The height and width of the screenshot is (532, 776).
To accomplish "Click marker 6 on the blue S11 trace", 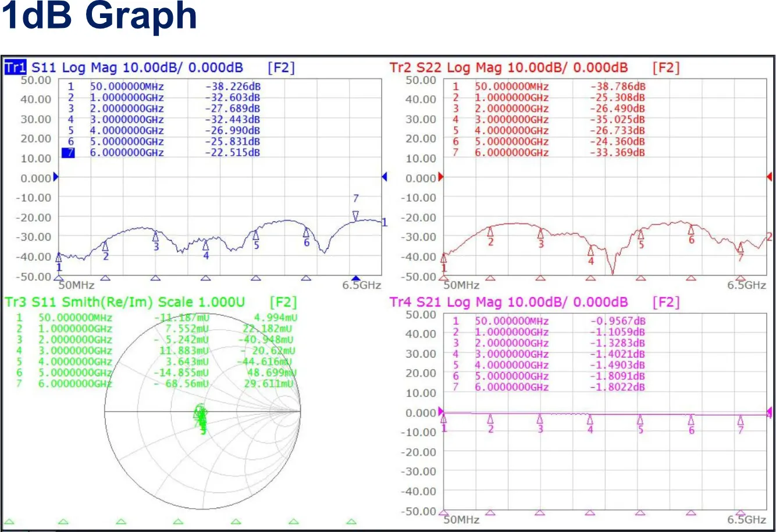I will click(306, 233).
